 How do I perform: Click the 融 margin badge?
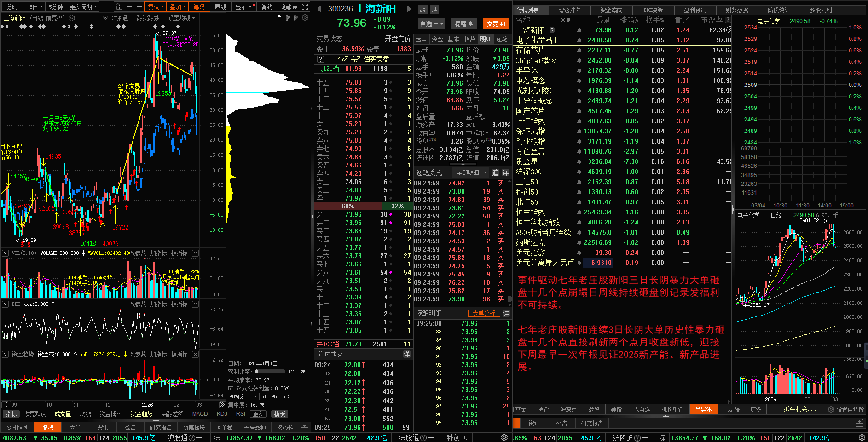click(423, 10)
